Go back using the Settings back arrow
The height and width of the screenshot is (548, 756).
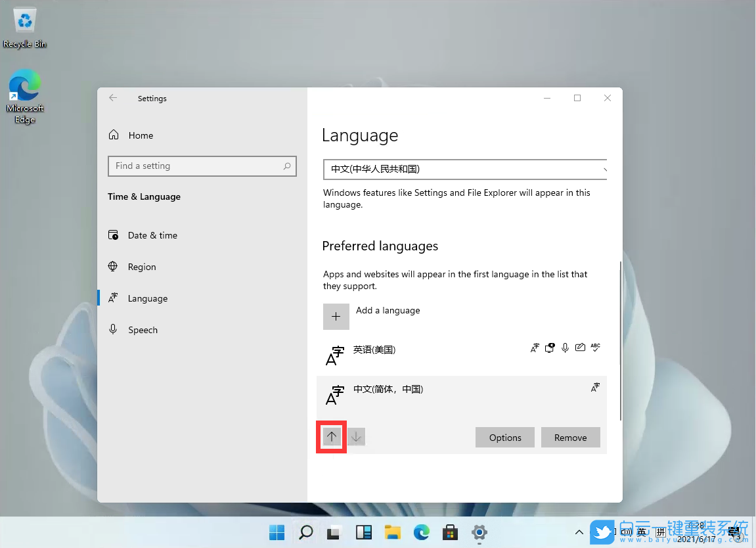pyautogui.click(x=113, y=97)
